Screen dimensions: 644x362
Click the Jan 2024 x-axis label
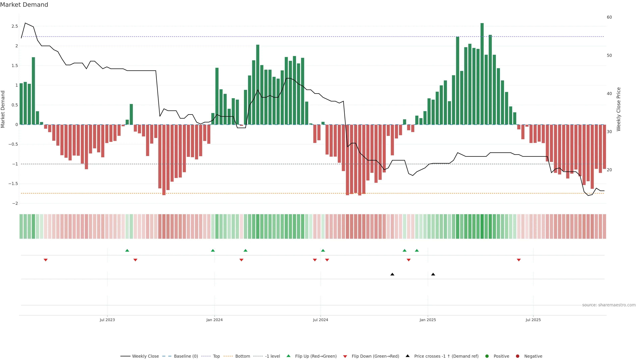[x=214, y=320]
